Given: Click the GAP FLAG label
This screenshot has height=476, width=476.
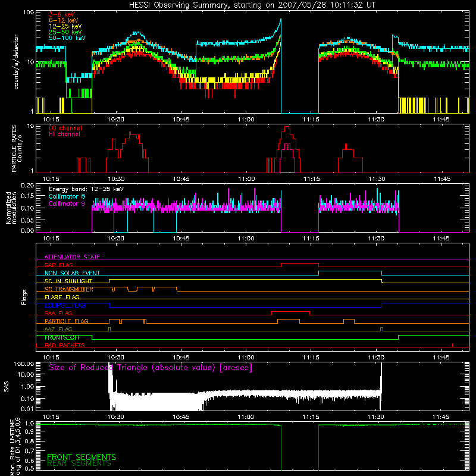Looking at the screenshot, I should click(x=58, y=265).
